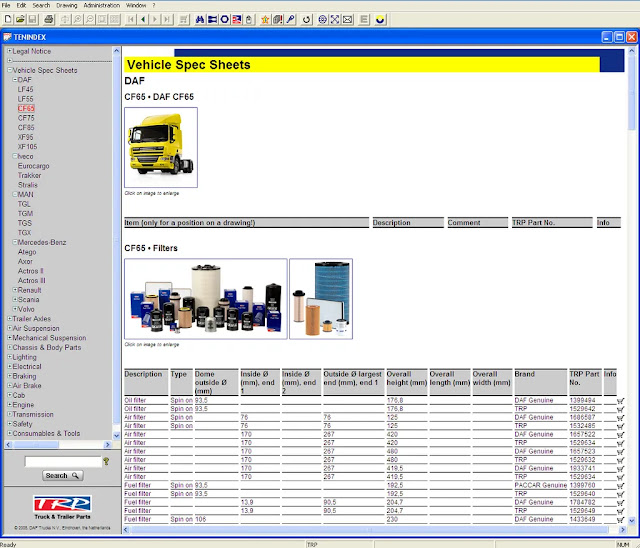Select Consumables & Tools tree entry
Viewport: 640px width, 548px height.
(x=46, y=433)
